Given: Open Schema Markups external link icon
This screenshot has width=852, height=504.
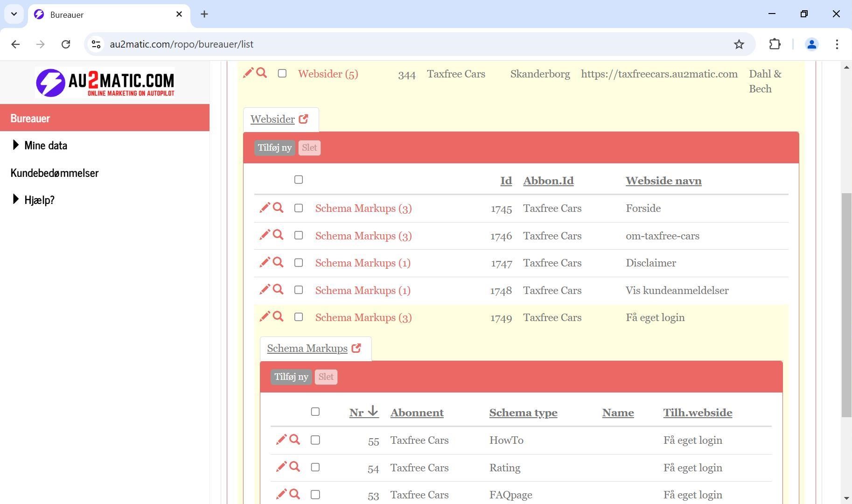Looking at the screenshot, I should click(x=356, y=348).
